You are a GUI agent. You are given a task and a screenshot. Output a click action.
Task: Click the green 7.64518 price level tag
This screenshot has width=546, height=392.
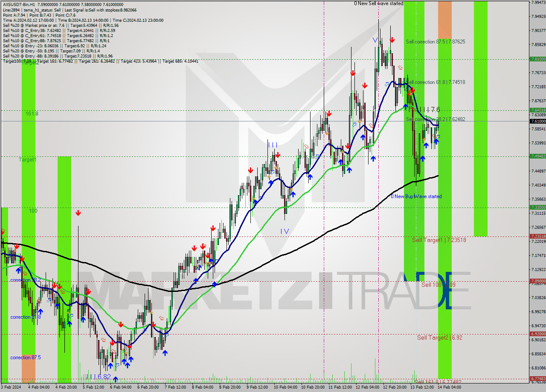tap(538, 110)
